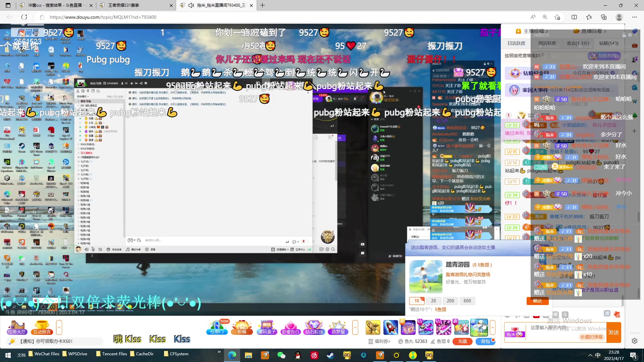The image size is (644, 362).
Task: Open the 祈福 blessing activity icon
Action: [242, 327]
